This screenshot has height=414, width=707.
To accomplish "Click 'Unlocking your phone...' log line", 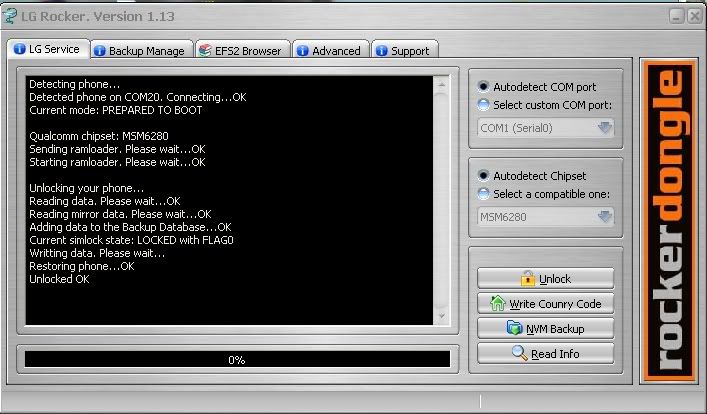I will coord(87,188).
